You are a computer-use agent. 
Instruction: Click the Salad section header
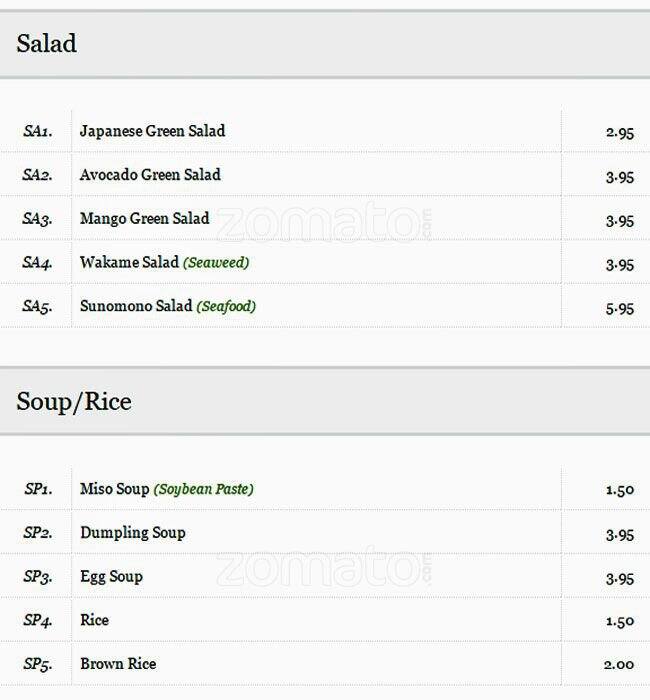pyautogui.click(x=47, y=44)
